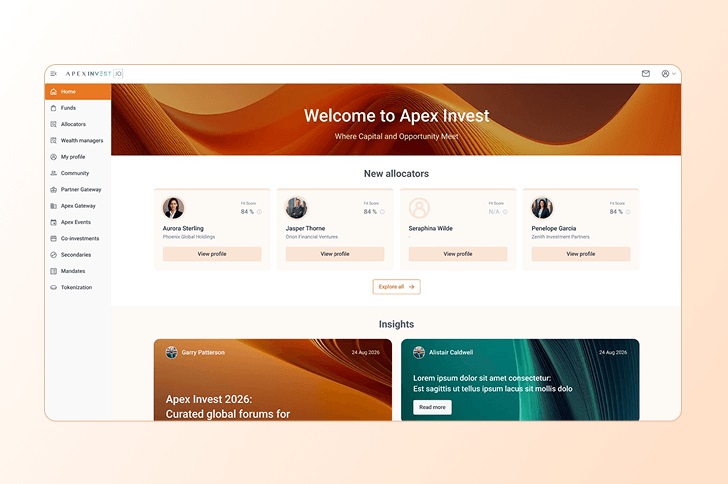Select the Tokenization menu label

(77, 288)
